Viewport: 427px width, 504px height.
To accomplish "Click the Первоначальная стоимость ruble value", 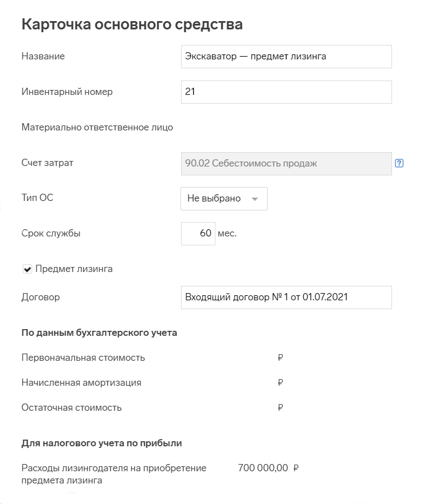I will (x=280, y=357).
